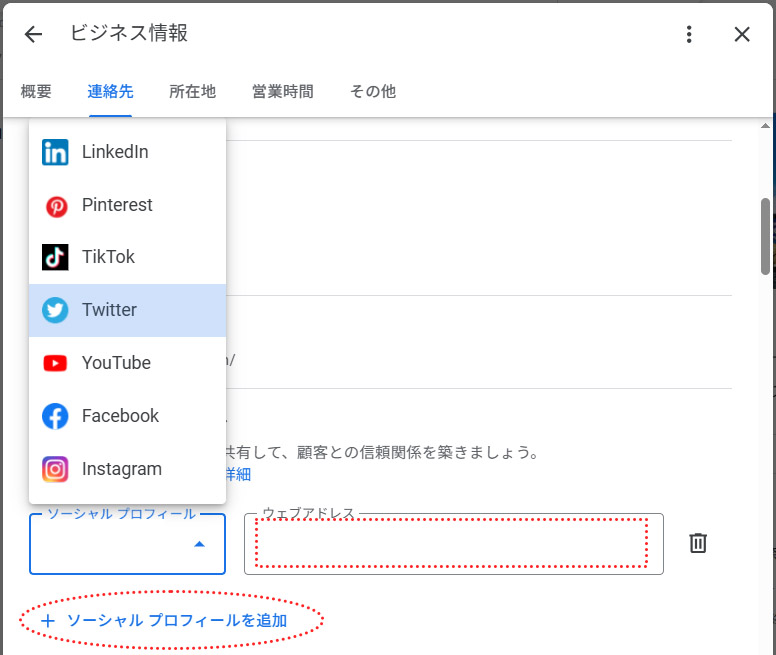
Task: Open the 営業時間 tab
Action: tap(283, 92)
